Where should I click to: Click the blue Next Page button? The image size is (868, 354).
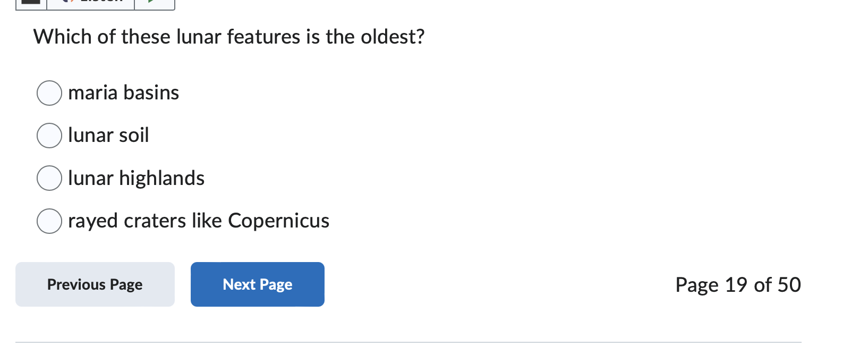click(x=257, y=284)
